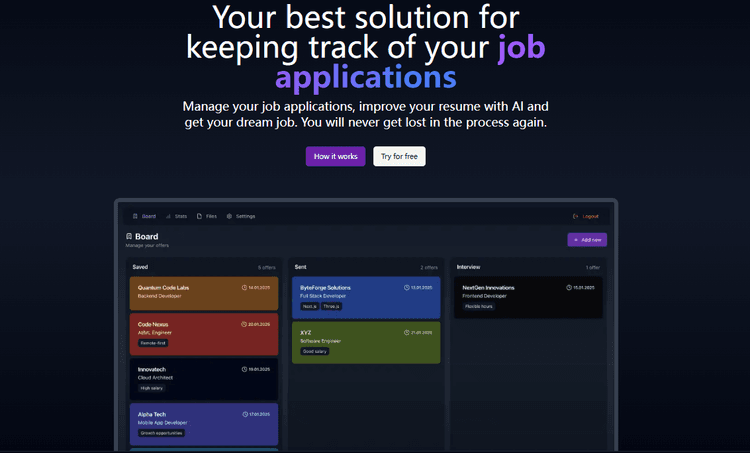Open the Board tab in the navbar
The image size is (750, 453).
pos(145,216)
